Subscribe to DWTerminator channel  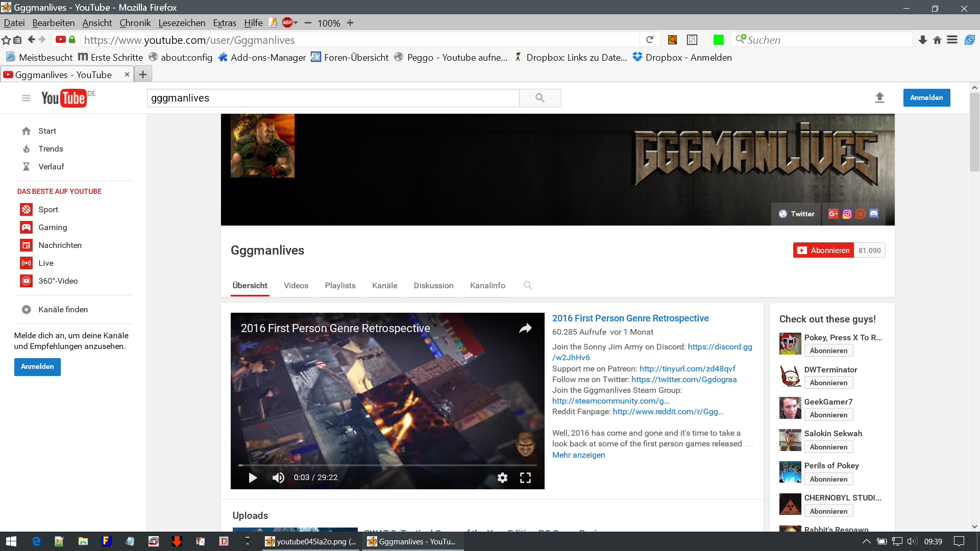point(828,383)
